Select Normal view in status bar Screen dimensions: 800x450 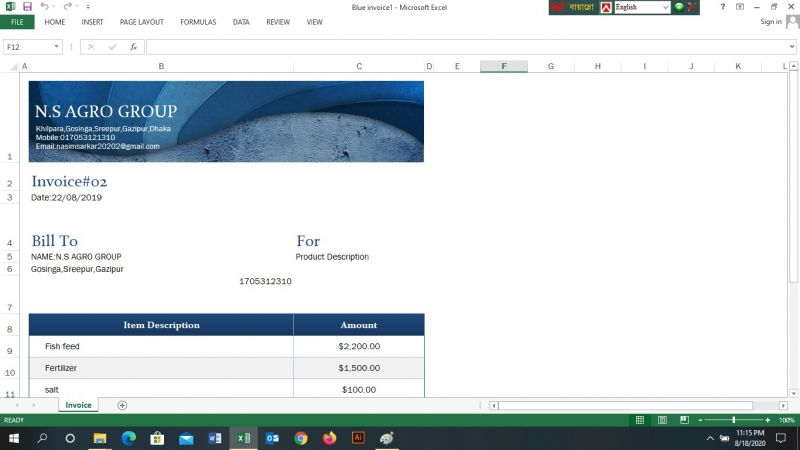(x=640, y=420)
